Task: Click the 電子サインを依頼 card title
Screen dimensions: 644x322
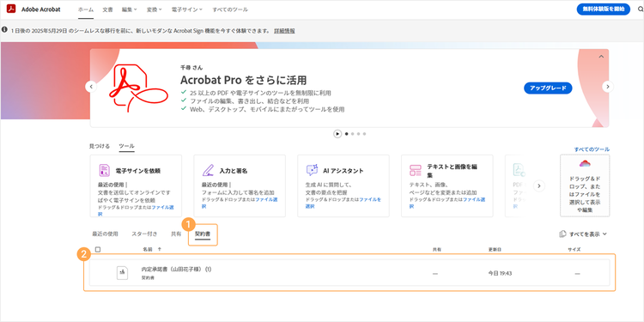Action: pos(138,171)
